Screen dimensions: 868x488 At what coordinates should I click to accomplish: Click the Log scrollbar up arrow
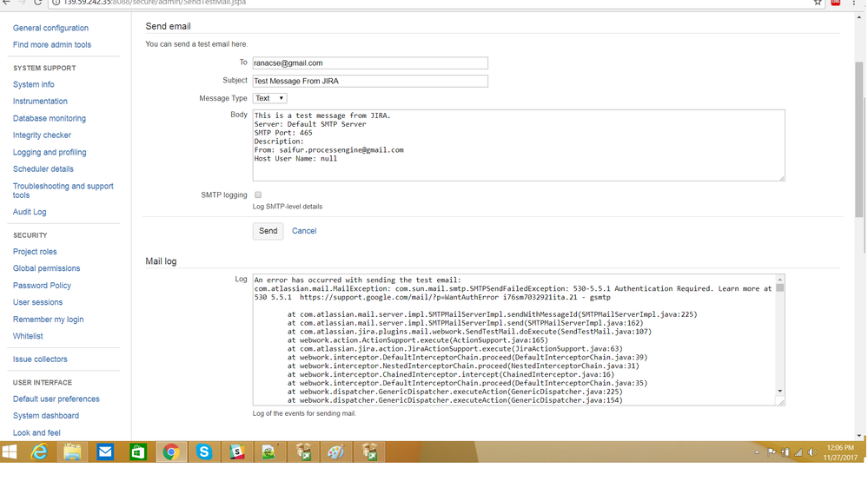[x=780, y=280]
